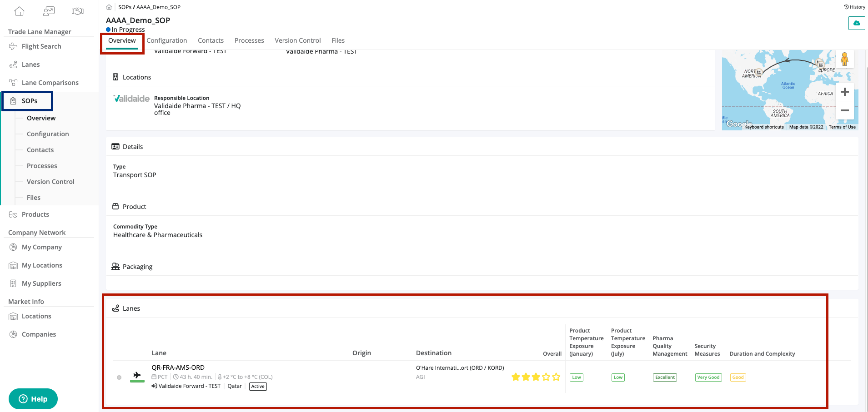
Task: Click the Low January temperature exposure badge
Action: point(577,377)
